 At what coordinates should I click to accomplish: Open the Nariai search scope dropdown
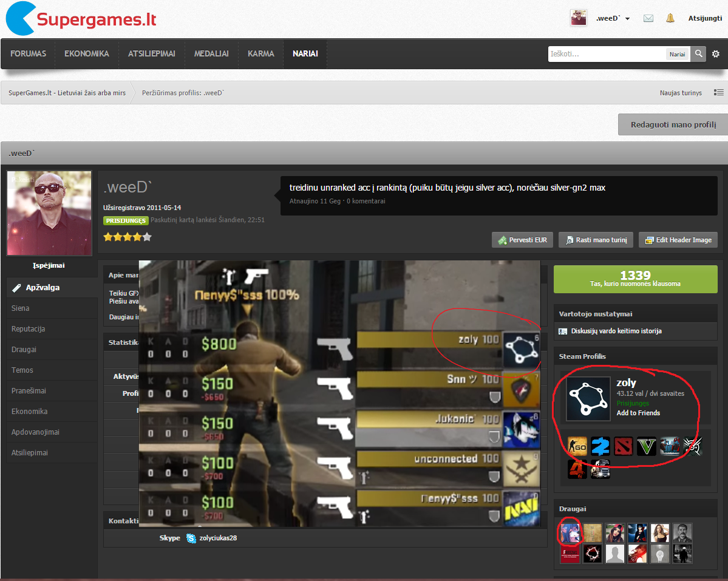click(x=677, y=54)
